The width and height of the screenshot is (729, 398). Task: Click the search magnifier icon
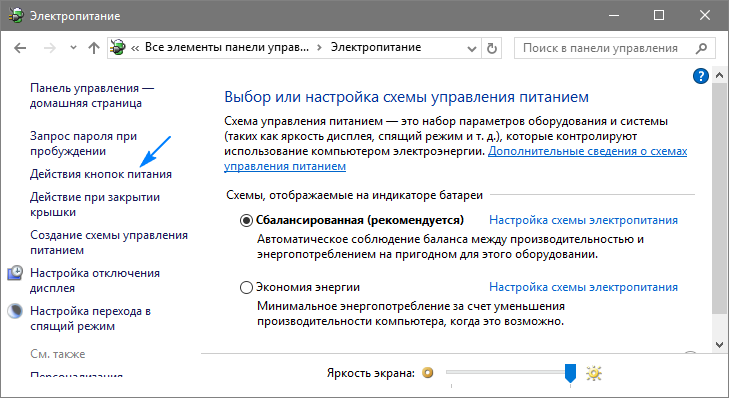701,48
